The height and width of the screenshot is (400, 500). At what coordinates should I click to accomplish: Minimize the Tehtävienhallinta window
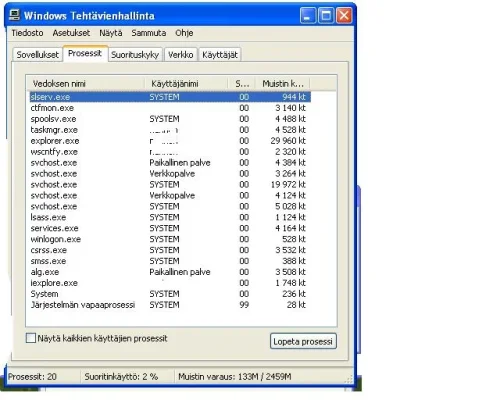(x=308, y=16)
